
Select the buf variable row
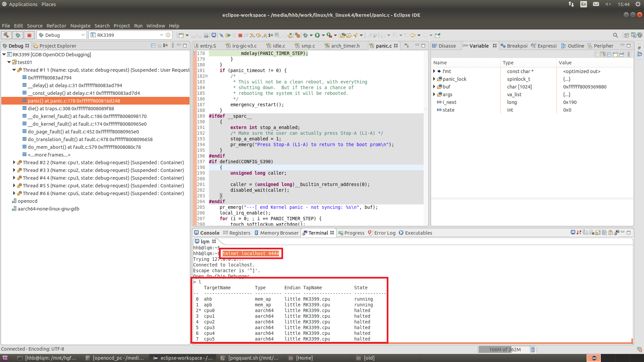click(532, 87)
